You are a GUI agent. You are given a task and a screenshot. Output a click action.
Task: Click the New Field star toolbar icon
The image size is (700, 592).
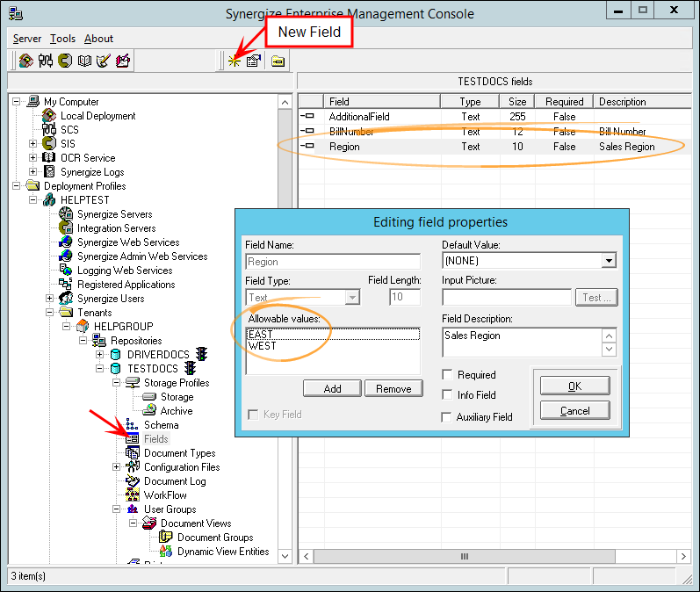234,61
